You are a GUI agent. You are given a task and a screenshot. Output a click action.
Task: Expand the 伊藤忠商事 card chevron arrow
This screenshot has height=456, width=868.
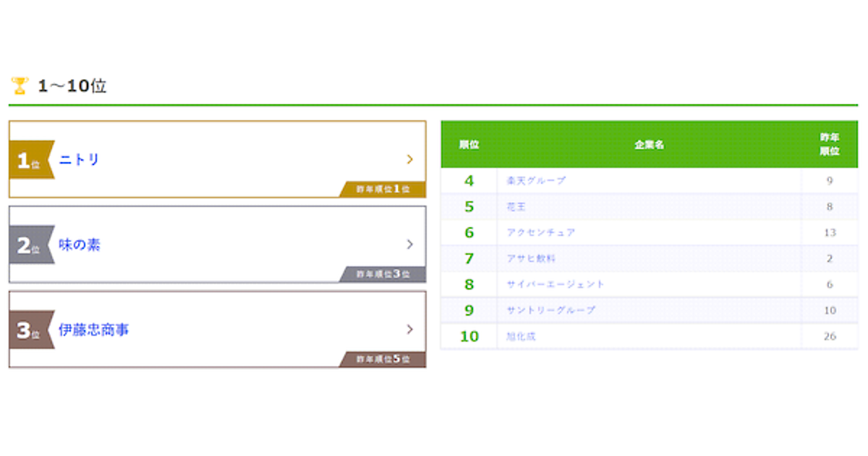(x=409, y=329)
